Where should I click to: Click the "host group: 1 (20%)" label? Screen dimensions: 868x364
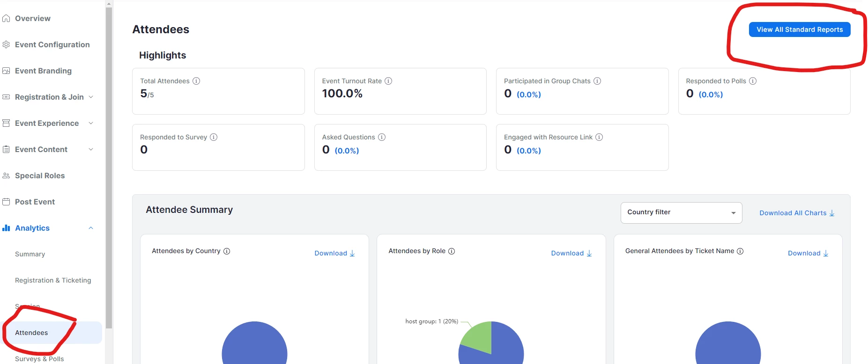point(431,321)
